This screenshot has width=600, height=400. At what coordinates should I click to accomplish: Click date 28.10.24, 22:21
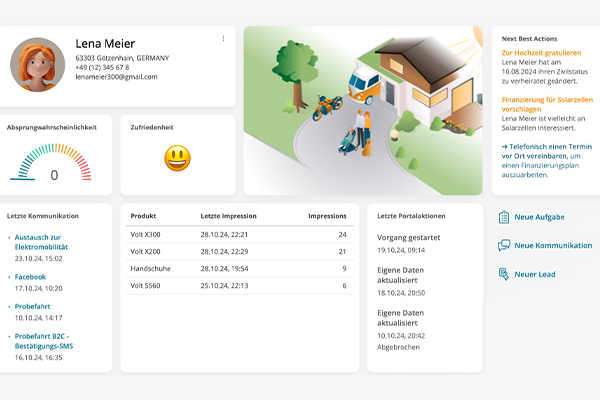coord(224,234)
